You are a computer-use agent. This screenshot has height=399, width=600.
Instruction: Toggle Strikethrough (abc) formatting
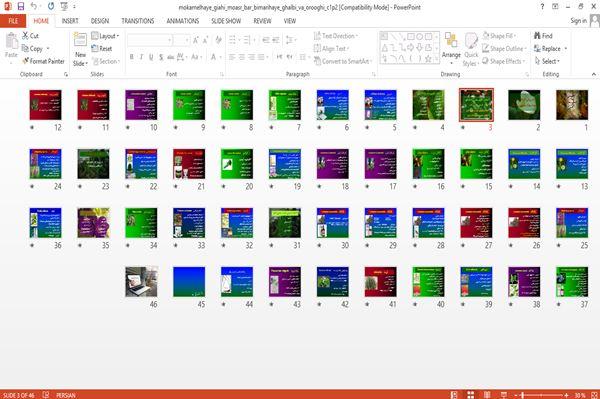coord(171,57)
